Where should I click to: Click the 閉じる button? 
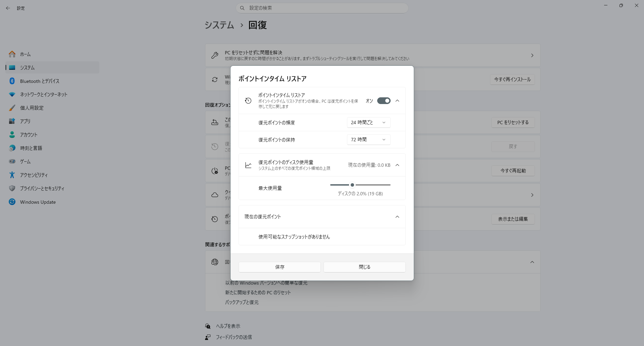(364, 267)
